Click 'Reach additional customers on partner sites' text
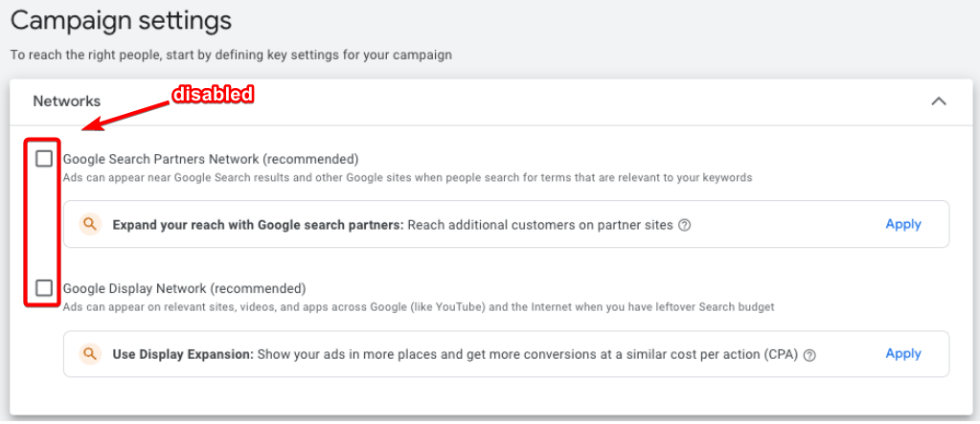 point(540,225)
